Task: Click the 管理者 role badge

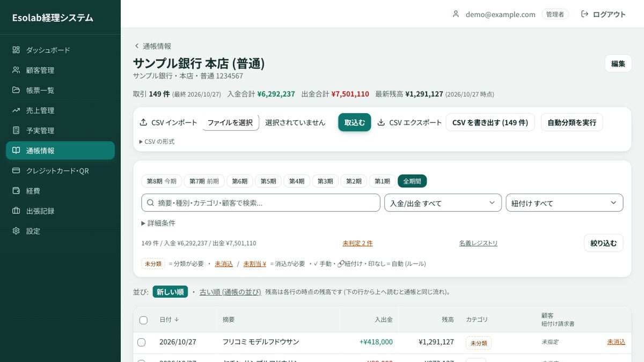Action: click(x=555, y=14)
